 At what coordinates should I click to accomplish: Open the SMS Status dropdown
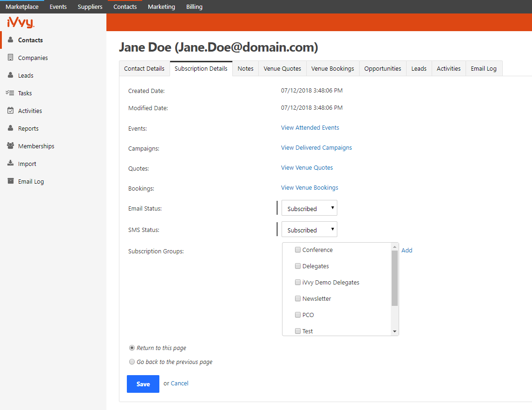(x=309, y=230)
